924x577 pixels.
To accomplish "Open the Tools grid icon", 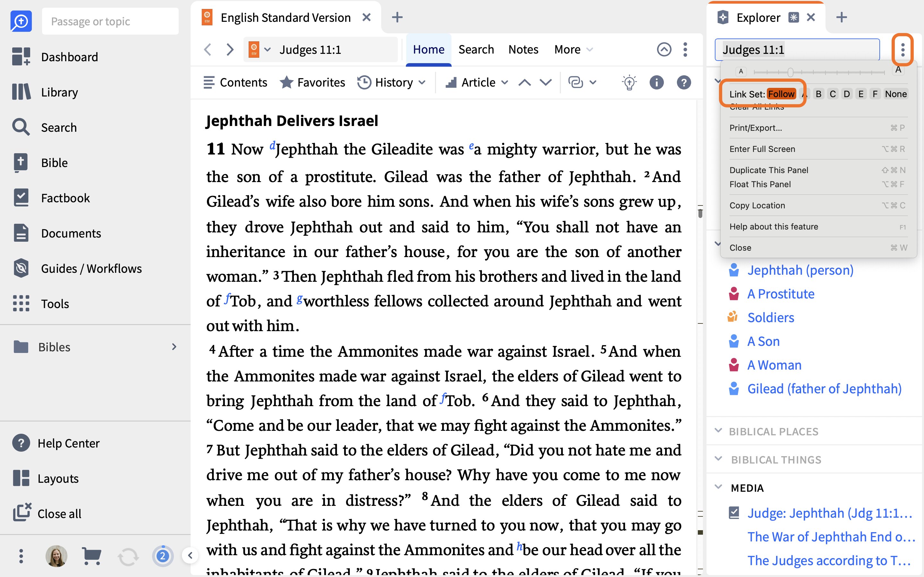I will pyautogui.click(x=21, y=303).
